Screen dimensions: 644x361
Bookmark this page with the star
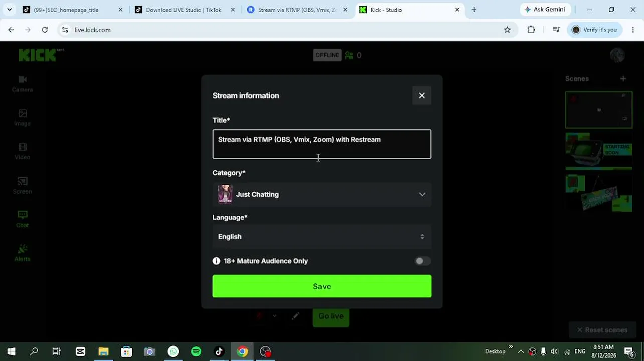(507, 30)
